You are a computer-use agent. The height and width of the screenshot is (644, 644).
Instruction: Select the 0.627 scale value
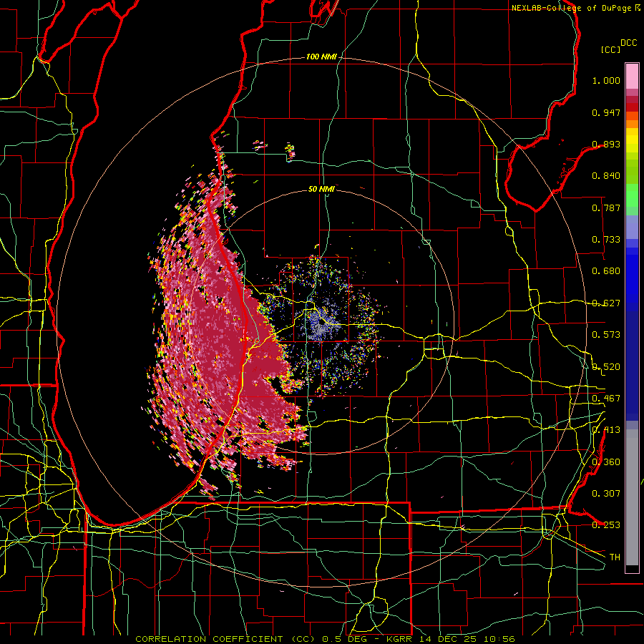point(606,303)
